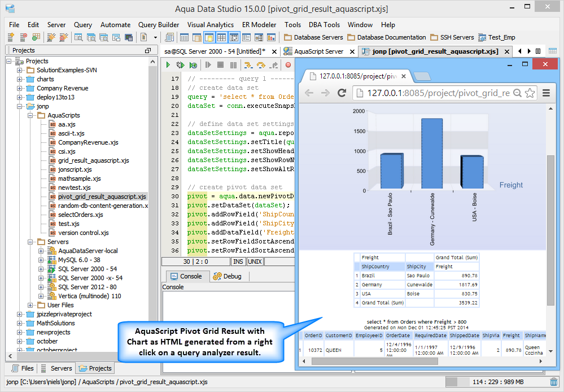Click the new script document icon
This screenshot has width=564, height=392.
pyautogui.click(x=143, y=37)
